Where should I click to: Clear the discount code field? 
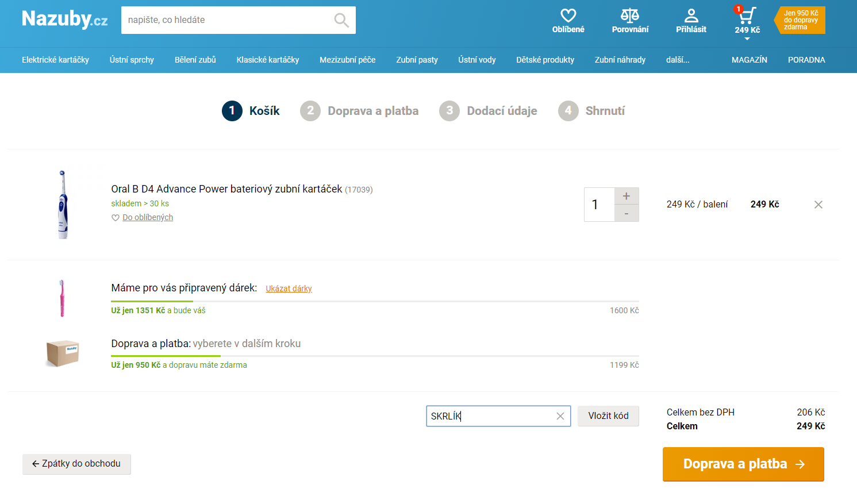tap(560, 416)
